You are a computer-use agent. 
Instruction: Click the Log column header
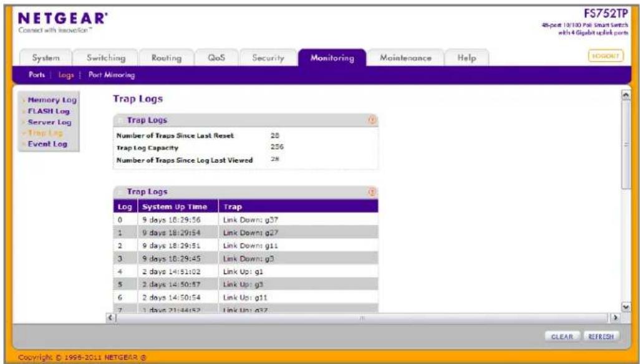pos(125,207)
